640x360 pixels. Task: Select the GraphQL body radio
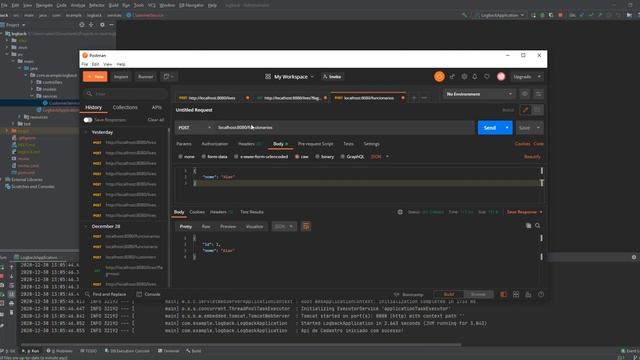point(342,157)
